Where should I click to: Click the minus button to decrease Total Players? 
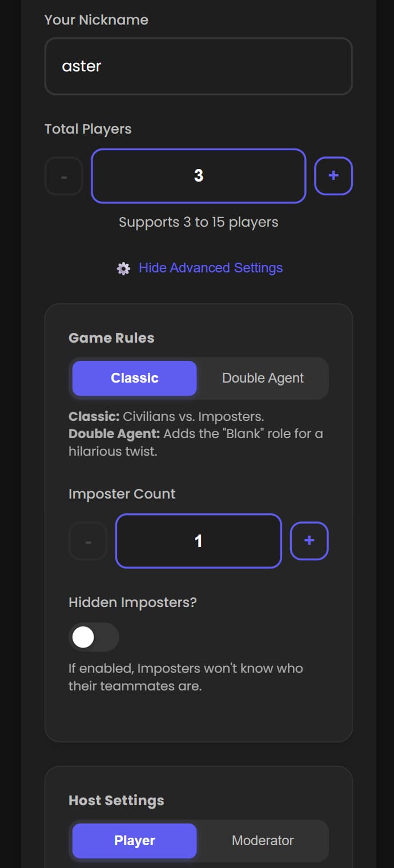(x=63, y=175)
